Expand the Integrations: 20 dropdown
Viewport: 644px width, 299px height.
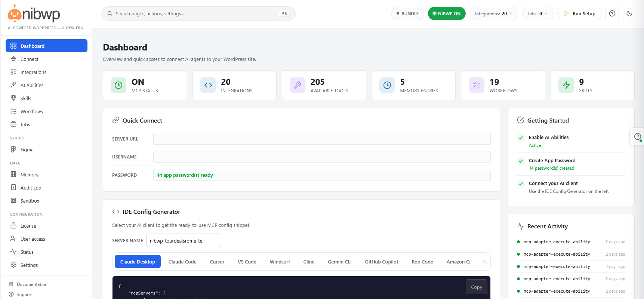pyautogui.click(x=494, y=13)
